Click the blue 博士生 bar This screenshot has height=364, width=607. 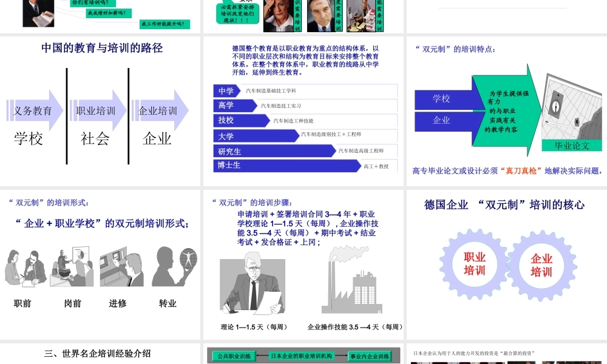pos(287,166)
